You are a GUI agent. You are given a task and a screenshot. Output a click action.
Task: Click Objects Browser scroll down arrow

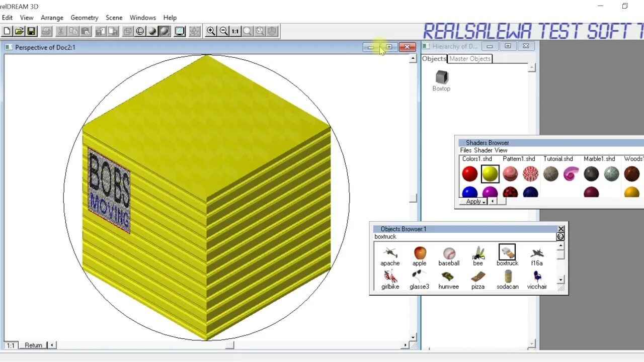(560, 280)
